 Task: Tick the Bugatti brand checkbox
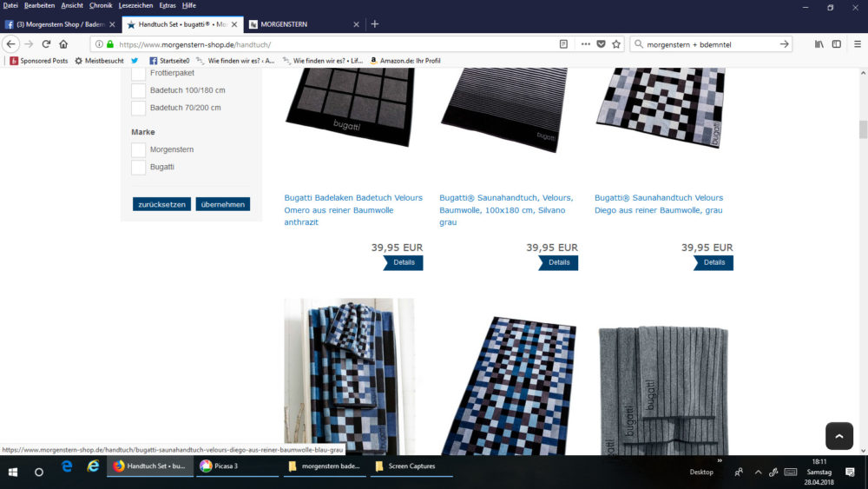(138, 168)
